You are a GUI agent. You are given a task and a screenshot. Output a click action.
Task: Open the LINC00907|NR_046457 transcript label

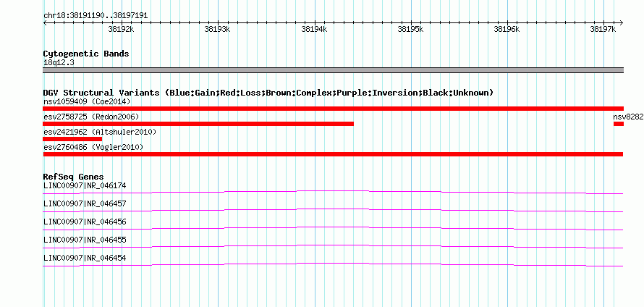85,204
